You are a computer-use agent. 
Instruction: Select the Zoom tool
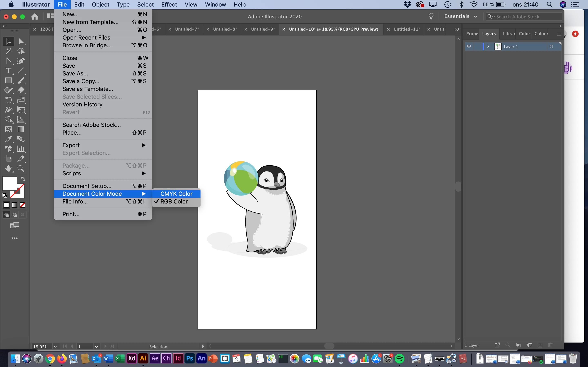pyautogui.click(x=21, y=168)
